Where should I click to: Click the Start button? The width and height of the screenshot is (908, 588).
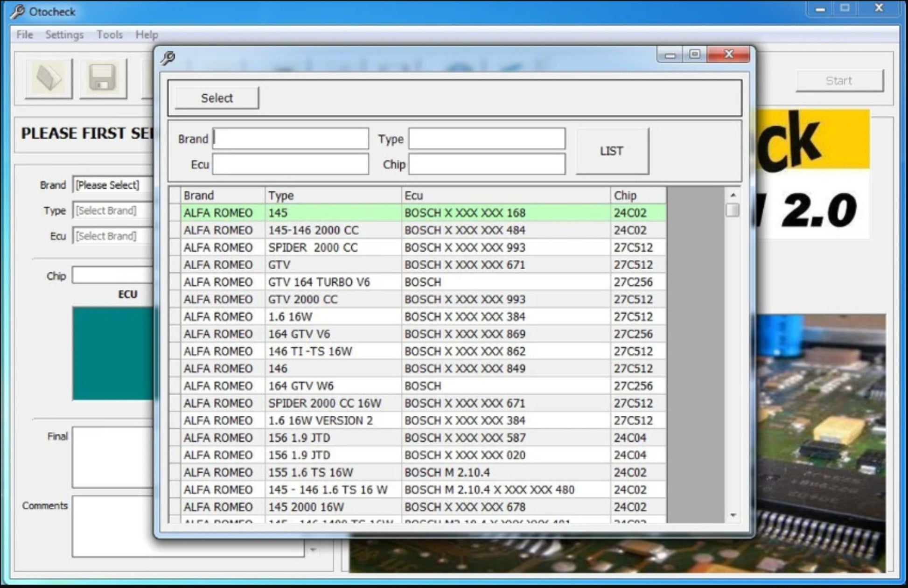pyautogui.click(x=839, y=81)
